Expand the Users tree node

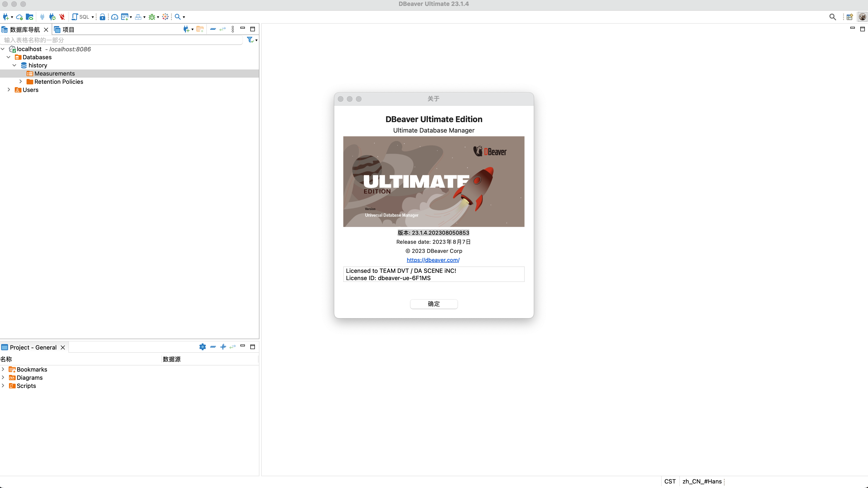[9, 90]
